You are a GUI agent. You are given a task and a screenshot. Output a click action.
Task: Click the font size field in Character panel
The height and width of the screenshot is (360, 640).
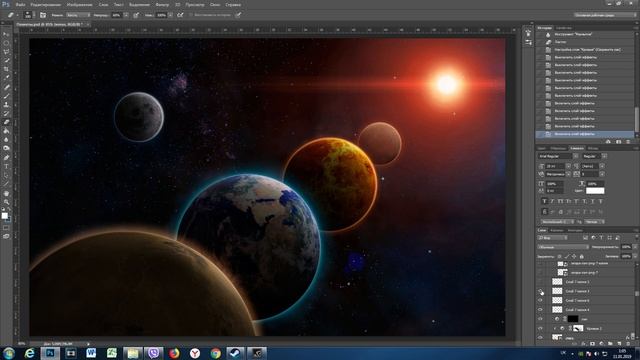554,166
